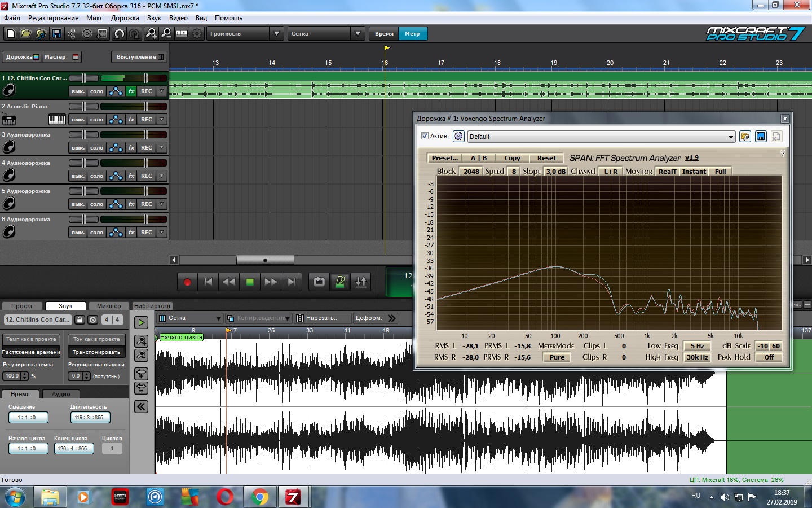Uncheck the Актив. checkbox in the analyzer

point(425,136)
